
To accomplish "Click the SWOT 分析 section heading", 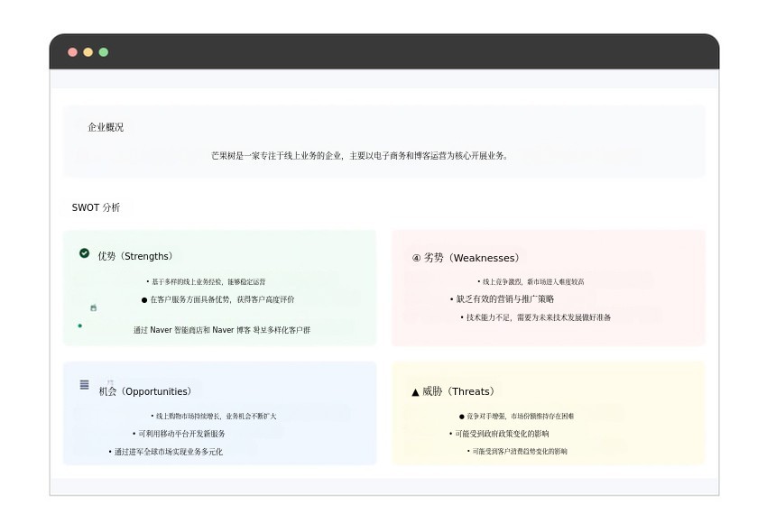I will pos(96,207).
